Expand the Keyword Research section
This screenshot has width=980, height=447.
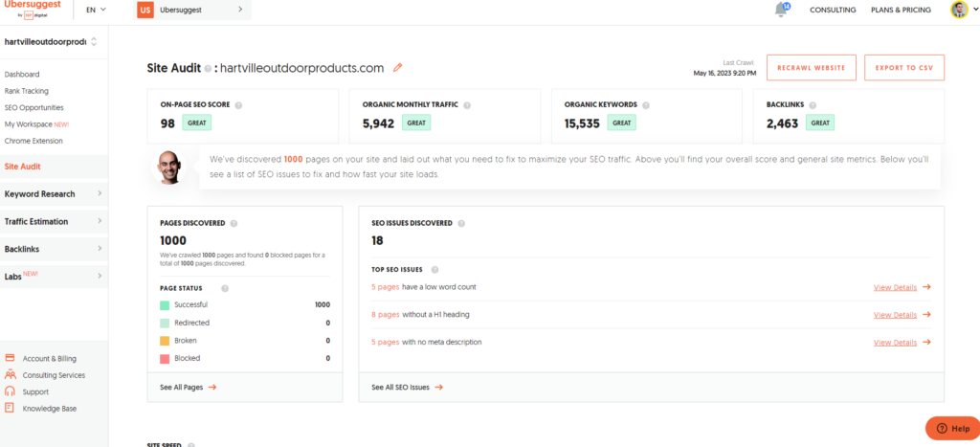pos(53,193)
